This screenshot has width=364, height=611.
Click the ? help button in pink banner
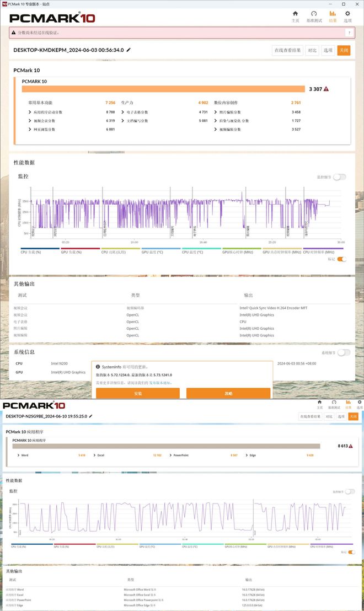pyautogui.click(x=349, y=33)
